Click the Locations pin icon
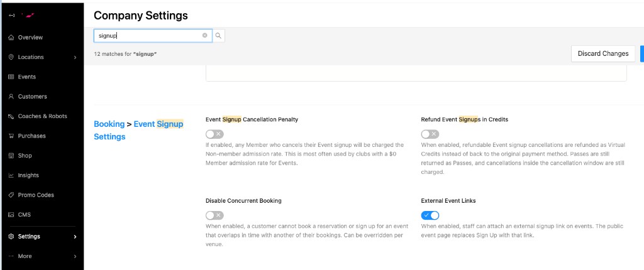The height and width of the screenshot is (270, 644). click(x=11, y=57)
